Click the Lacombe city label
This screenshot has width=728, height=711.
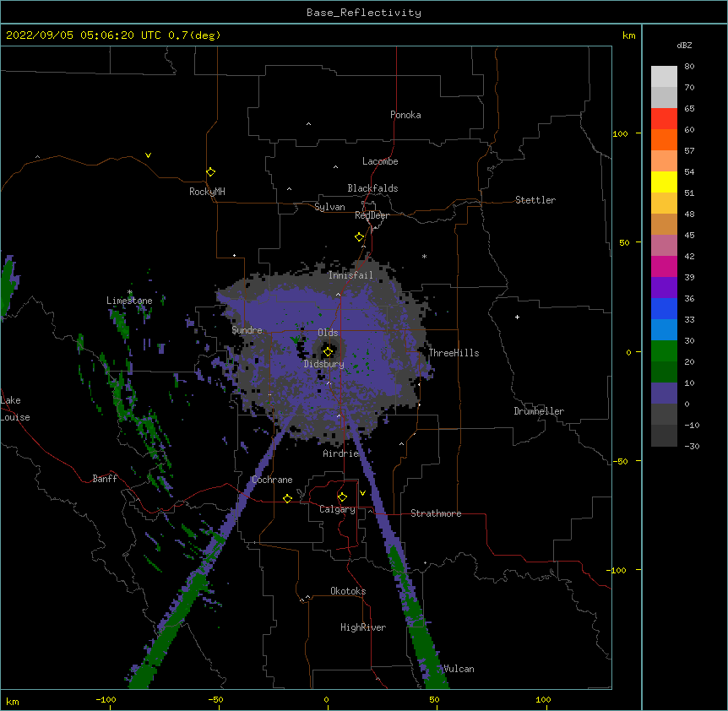pos(380,161)
